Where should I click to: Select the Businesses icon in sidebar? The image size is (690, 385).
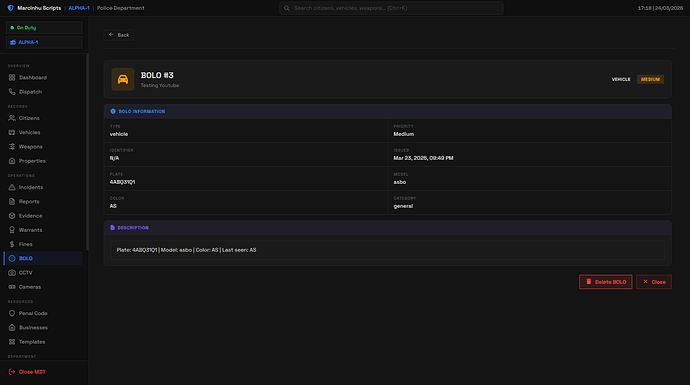(x=12, y=327)
